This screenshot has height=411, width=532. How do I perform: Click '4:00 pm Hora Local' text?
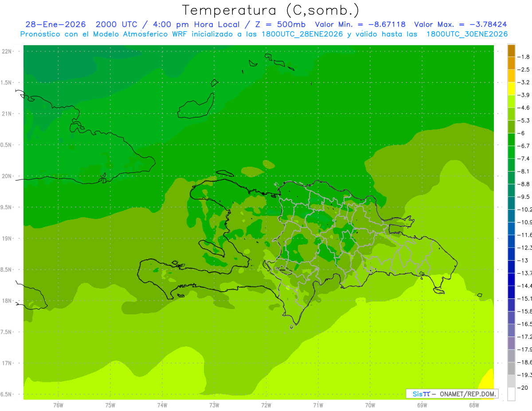point(196,25)
